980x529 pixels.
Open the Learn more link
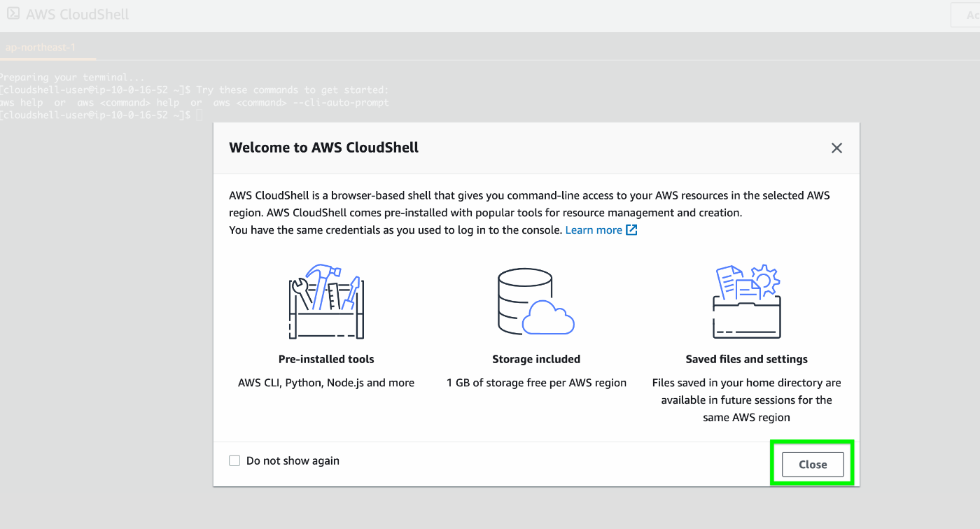(x=594, y=230)
